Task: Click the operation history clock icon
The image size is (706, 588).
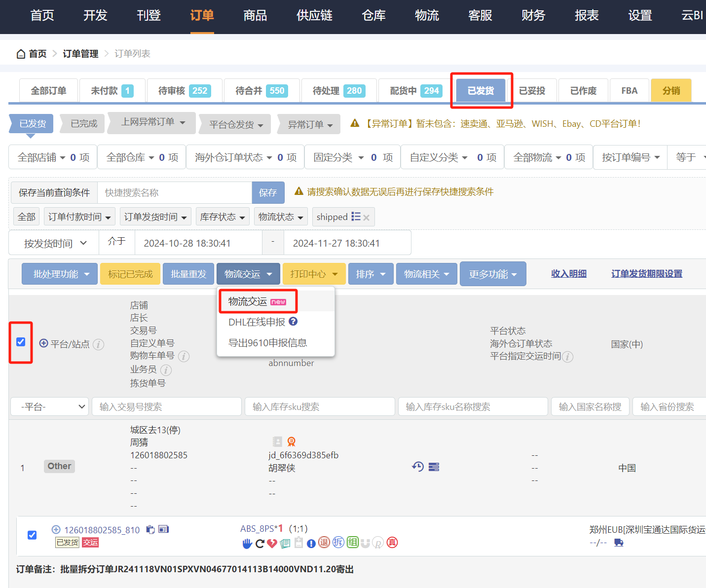Action: (x=418, y=466)
